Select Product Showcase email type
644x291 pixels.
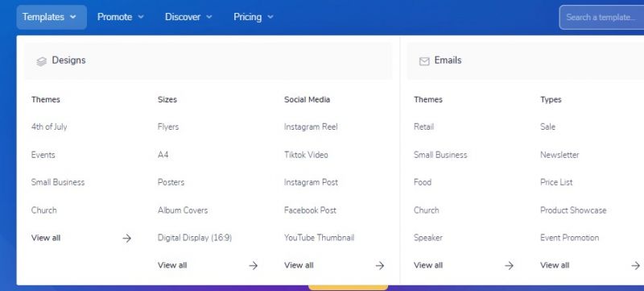tap(573, 210)
